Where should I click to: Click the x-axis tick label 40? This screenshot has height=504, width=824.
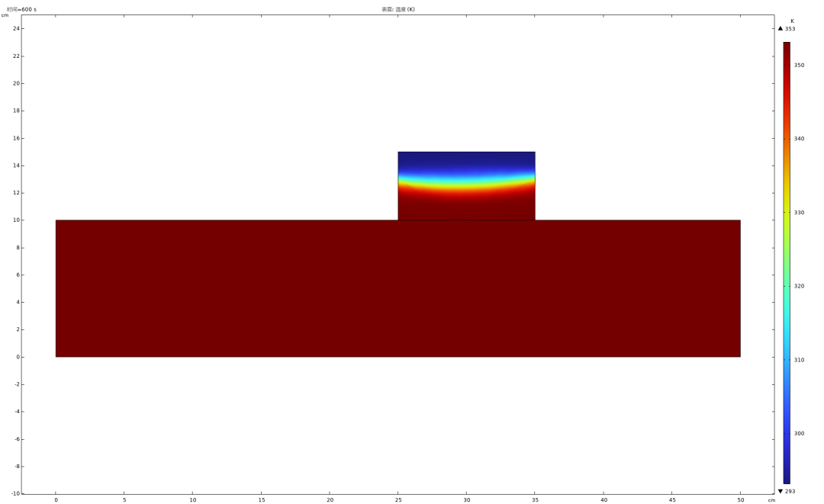[604, 499]
